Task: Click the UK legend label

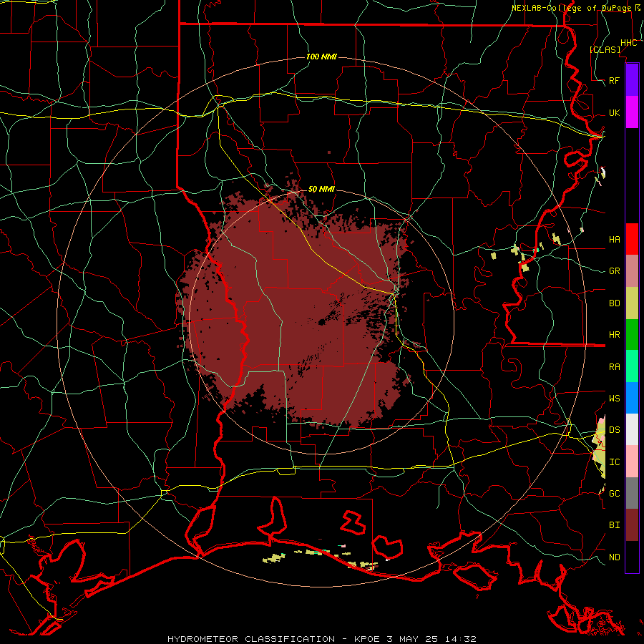Action: 615,112
